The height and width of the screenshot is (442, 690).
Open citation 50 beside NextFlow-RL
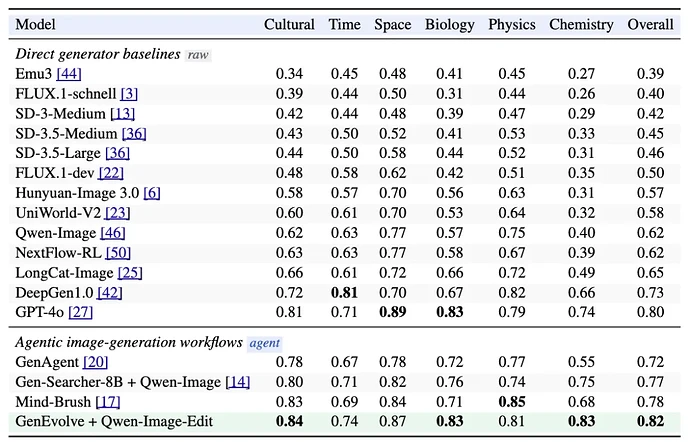tap(118, 253)
